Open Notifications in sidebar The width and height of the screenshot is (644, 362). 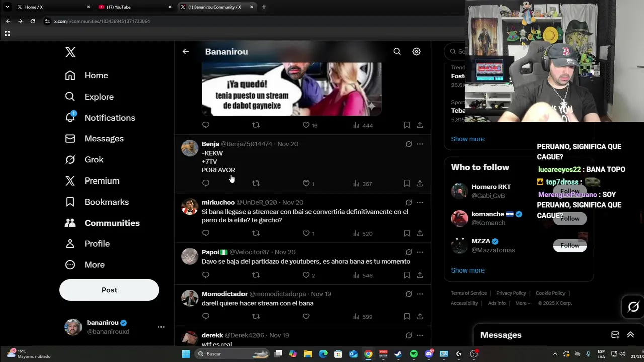(x=100, y=118)
